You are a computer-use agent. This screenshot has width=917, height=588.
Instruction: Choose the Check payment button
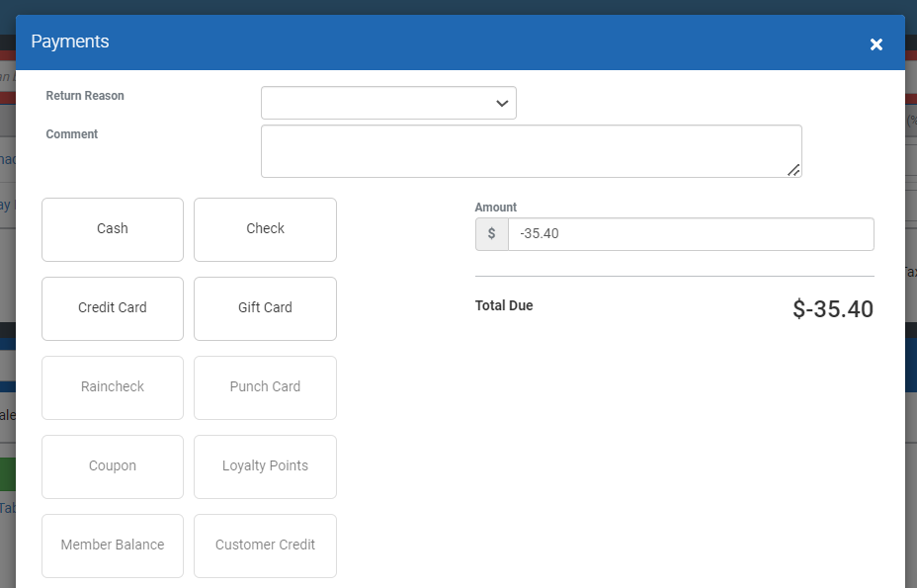[265, 229]
